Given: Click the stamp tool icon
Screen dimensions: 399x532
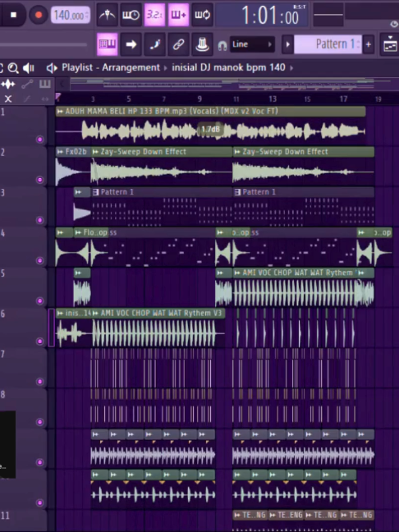Looking at the screenshot, I should click(202, 44).
